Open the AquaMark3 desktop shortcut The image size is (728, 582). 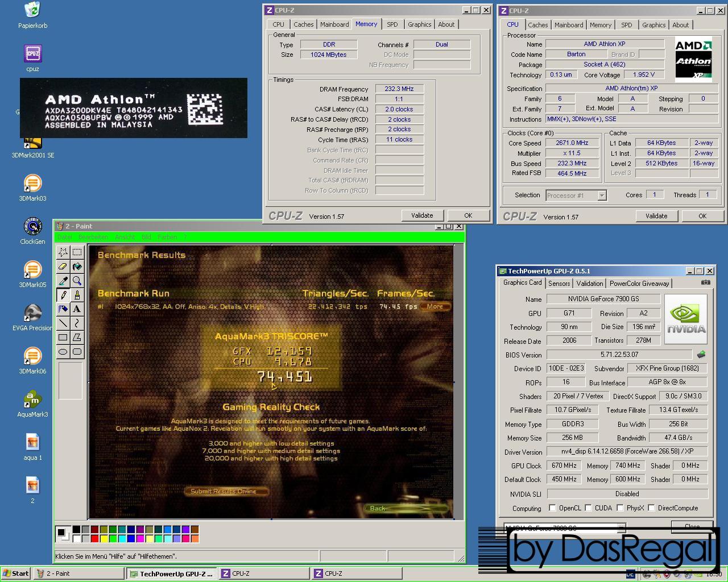coord(32,404)
